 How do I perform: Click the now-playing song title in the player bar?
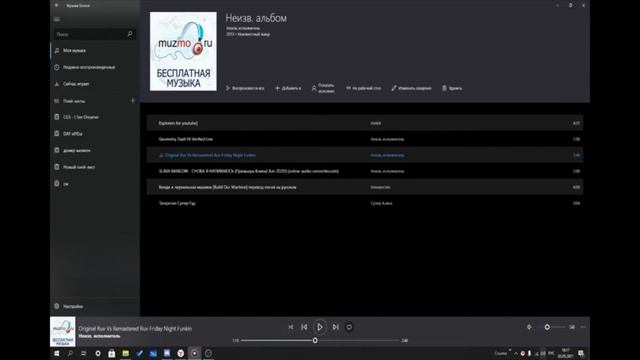click(x=135, y=329)
